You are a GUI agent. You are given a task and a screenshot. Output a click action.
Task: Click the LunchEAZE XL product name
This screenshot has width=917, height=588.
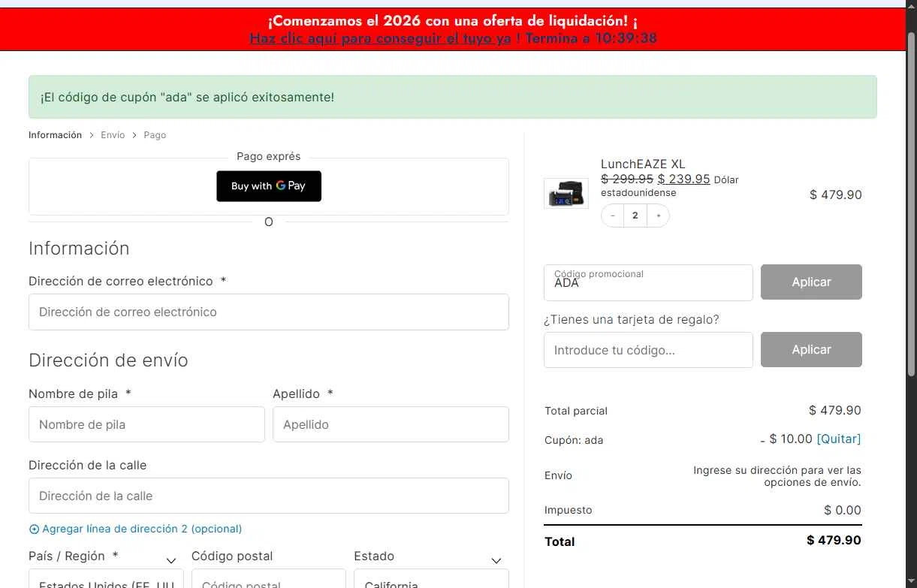point(643,164)
